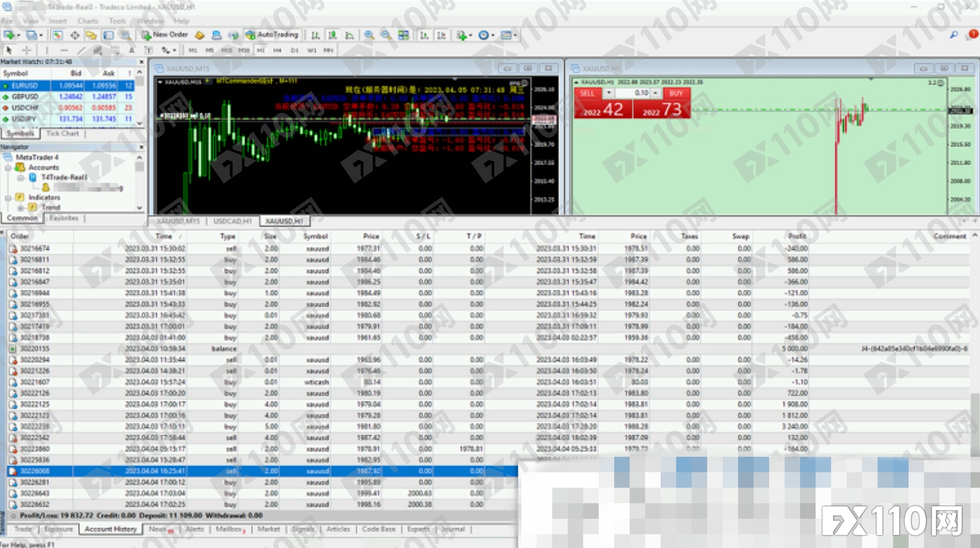The height and width of the screenshot is (548, 980).
Task: Click the globe icon left of AutoTrading
Action: pyautogui.click(x=233, y=35)
